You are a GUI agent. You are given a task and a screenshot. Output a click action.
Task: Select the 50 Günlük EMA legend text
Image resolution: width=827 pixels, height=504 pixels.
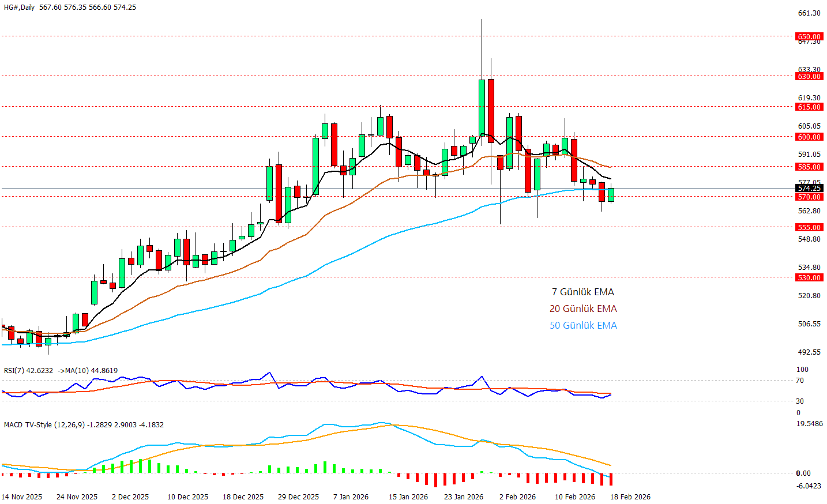click(582, 325)
